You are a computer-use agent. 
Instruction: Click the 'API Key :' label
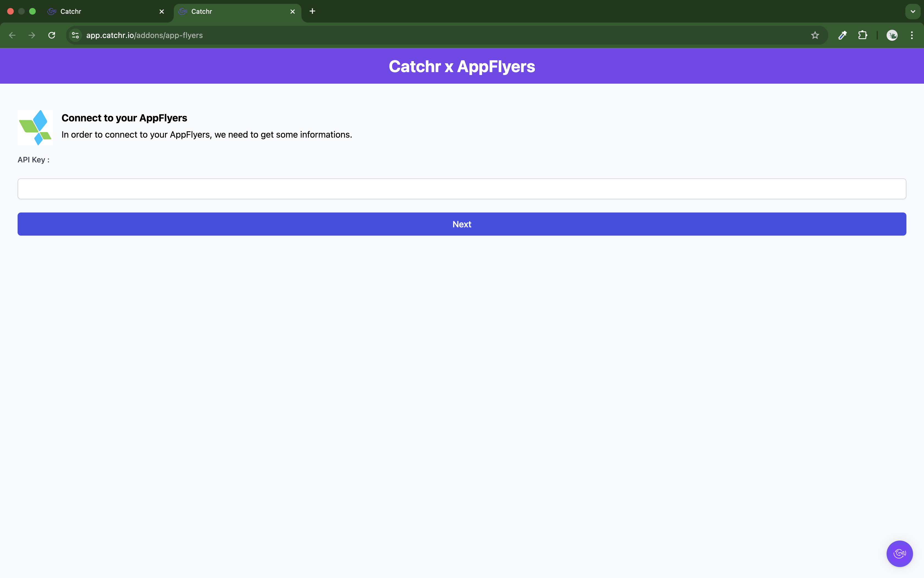34,160
